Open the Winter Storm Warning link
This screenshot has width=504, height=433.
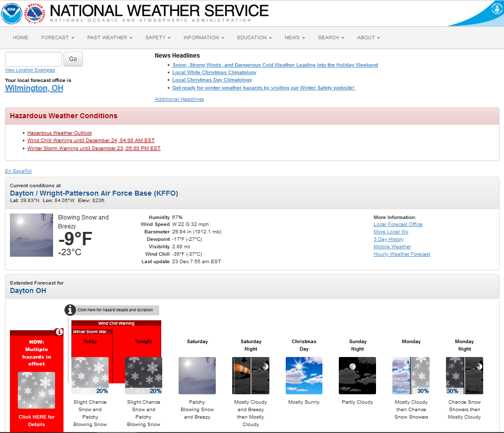[94, 148]
